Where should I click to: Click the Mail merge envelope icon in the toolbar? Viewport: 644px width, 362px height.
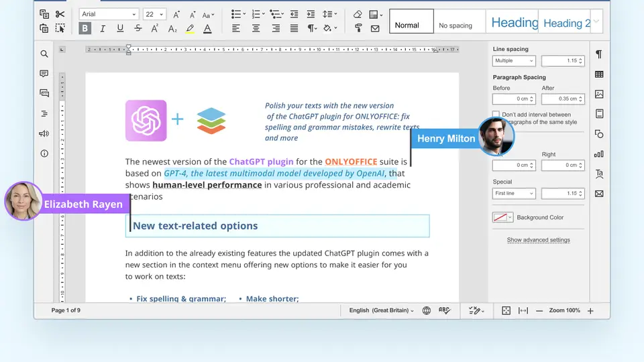pyautogui.click(x=375, y=28)
